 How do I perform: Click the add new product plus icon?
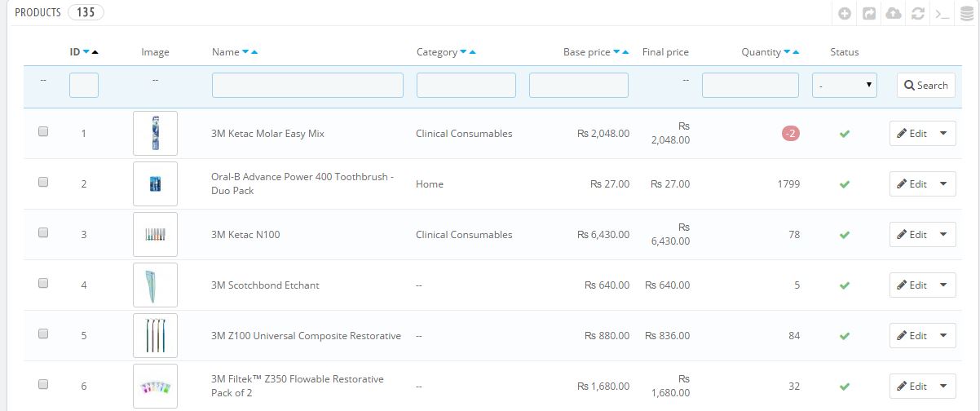coord(845,13)
